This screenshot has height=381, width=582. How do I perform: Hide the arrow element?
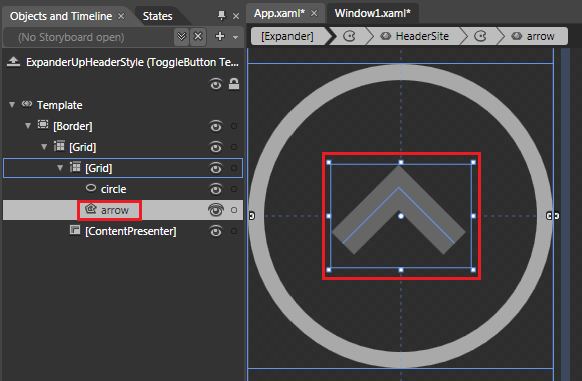coord(216,210)
